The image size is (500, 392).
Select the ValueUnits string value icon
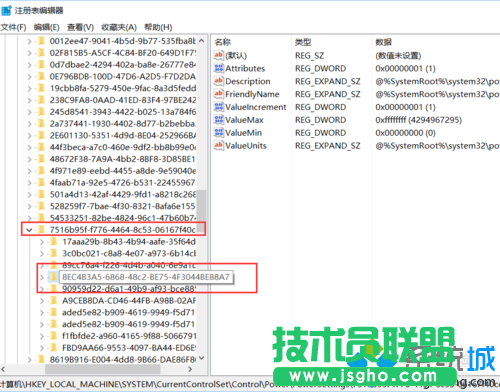pos(219,145)
